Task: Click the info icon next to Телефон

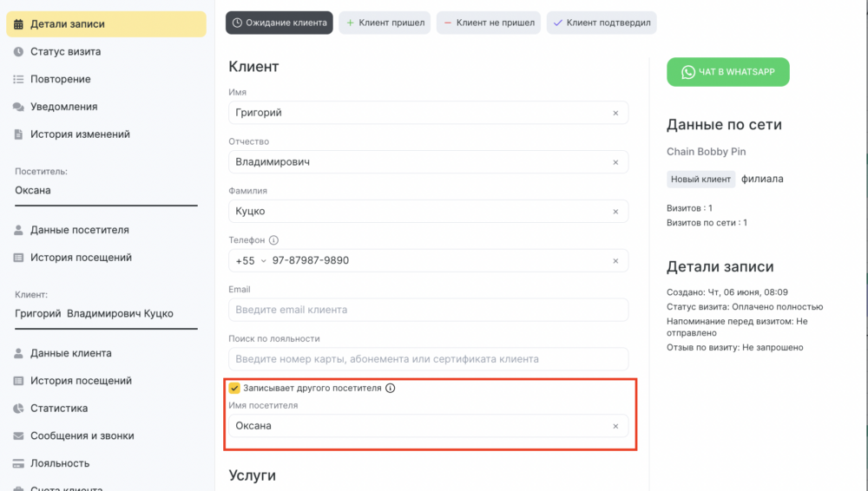Action: pyautogui.click(x=274, y=240)
